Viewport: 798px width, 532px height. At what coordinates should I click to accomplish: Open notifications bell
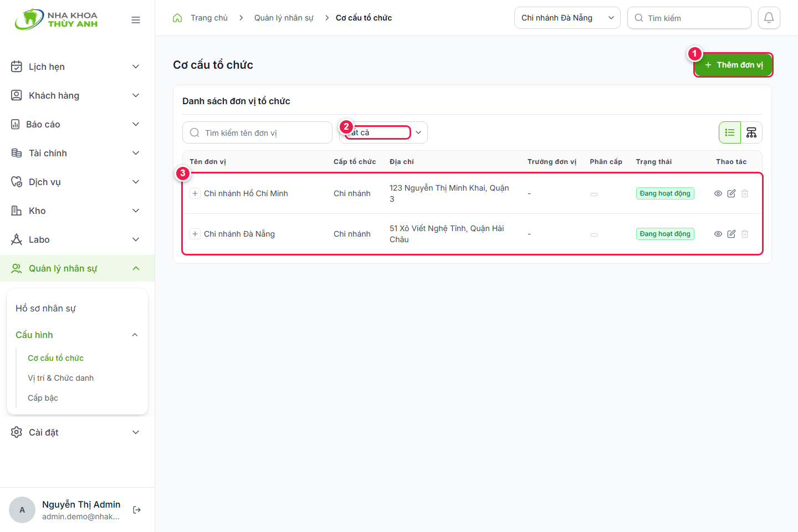pyautogui.click(x=769, y=18)
